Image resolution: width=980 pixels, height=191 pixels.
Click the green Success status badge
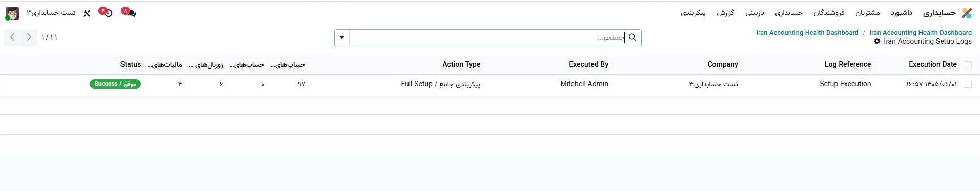(115, 84)
